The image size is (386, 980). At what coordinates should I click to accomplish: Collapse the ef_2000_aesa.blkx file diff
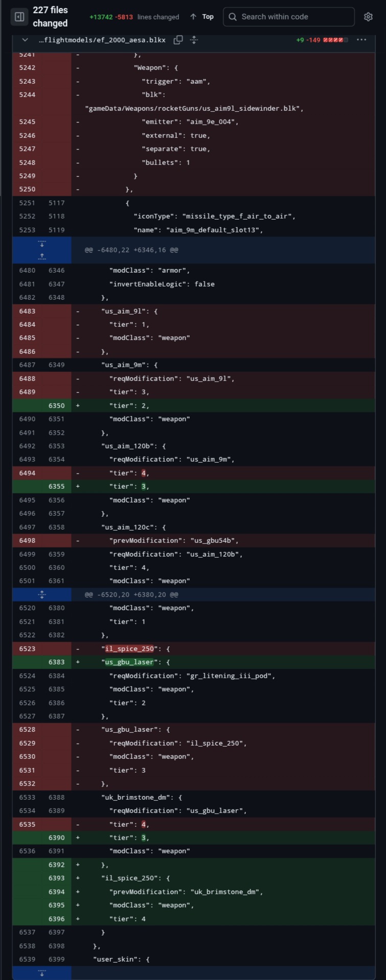pos(25,40)
